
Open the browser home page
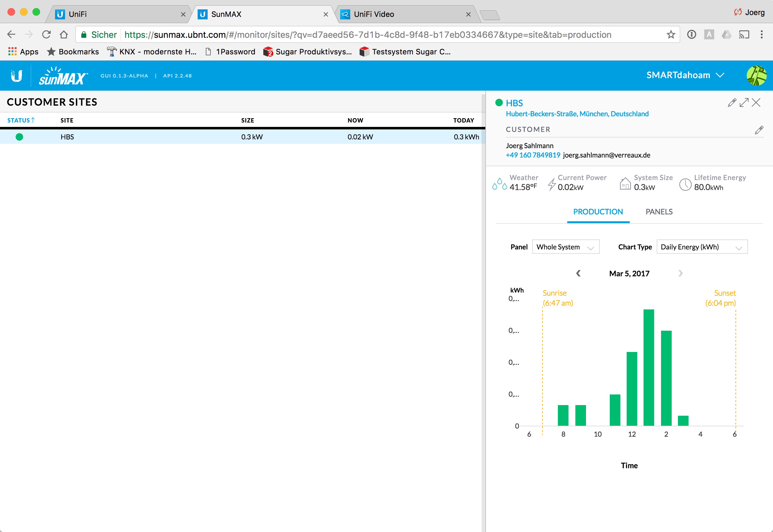coord(64,34)
